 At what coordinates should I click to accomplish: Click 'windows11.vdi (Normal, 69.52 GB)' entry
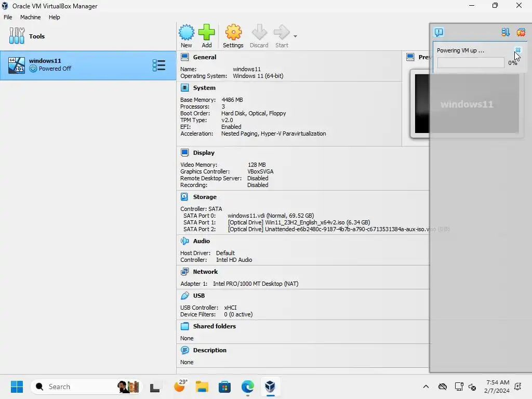271,216
